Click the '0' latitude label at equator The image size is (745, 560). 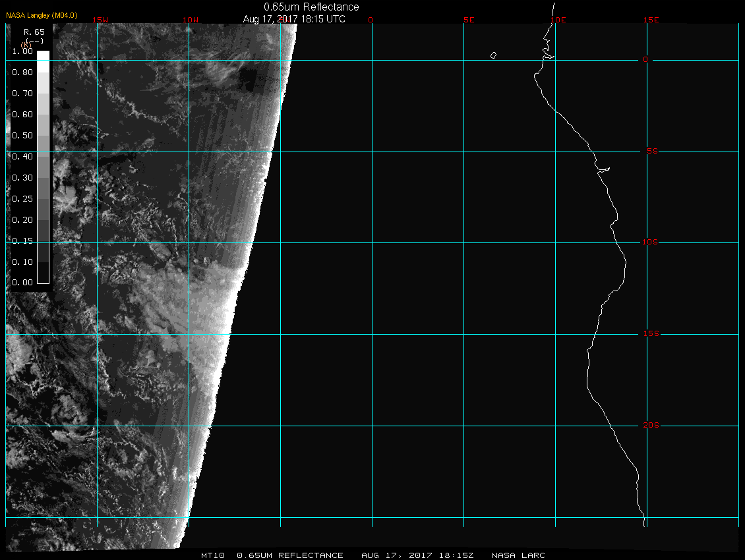tap(645, 59)
